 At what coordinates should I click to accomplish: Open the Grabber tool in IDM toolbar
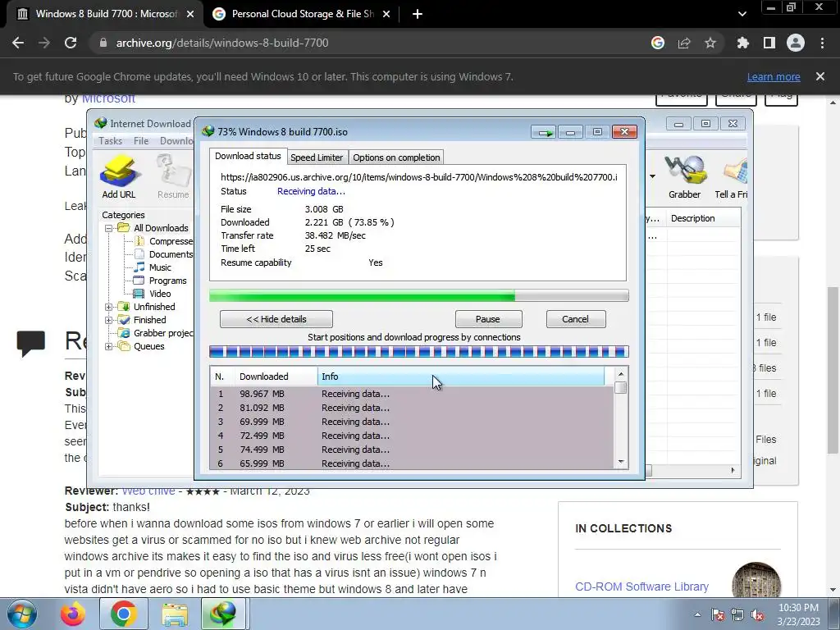coord(685,177)
